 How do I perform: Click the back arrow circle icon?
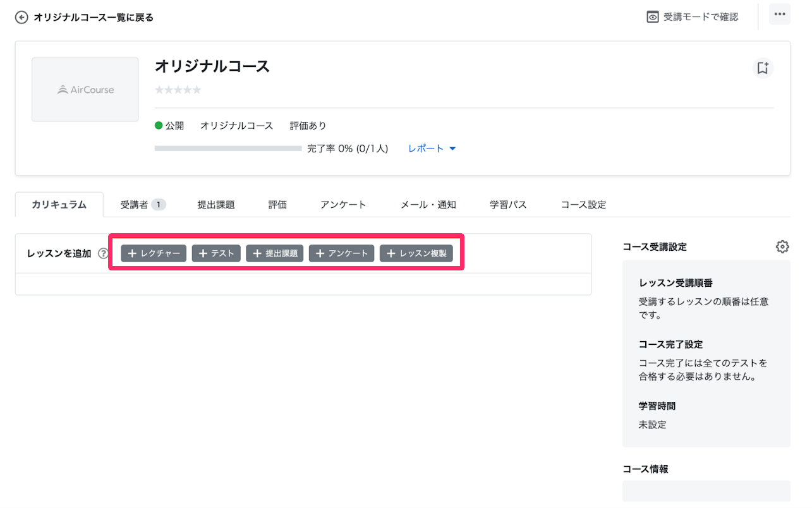pyautogui.click(x=21, y=18)
